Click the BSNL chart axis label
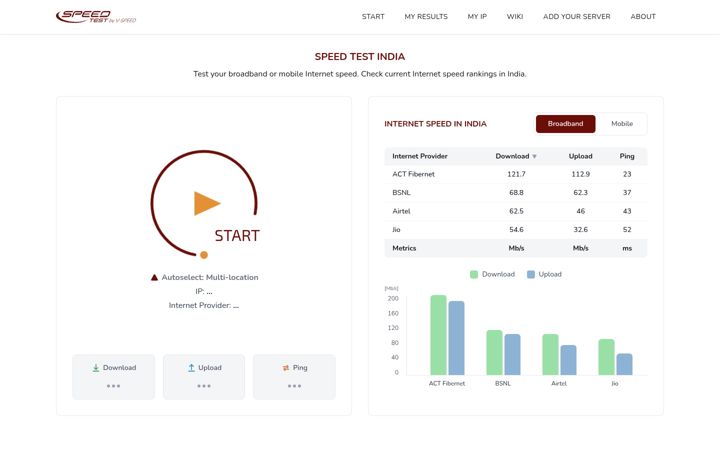The height and width of the screenshot is (450, 720). click(503, 383)
